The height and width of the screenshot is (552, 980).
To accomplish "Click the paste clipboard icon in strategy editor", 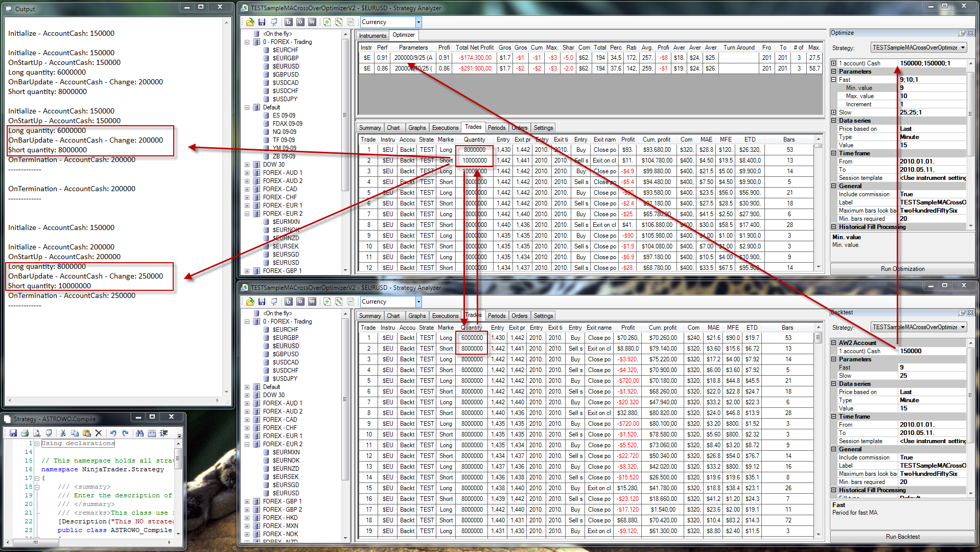I will 87,433.
